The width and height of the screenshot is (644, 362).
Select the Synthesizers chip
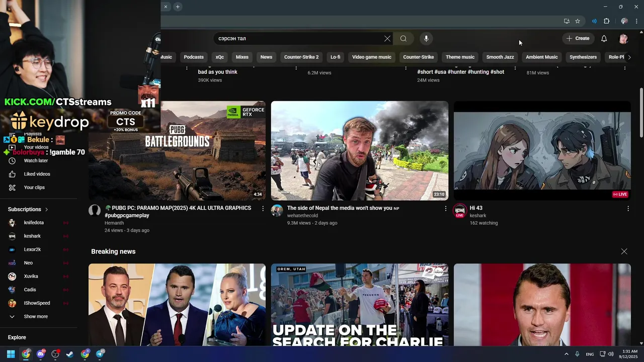coord(583,57)
